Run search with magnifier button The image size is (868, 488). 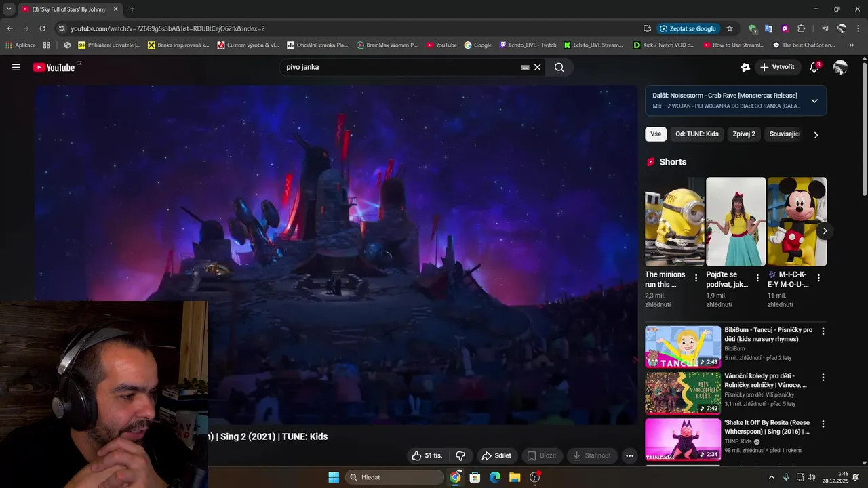559,67
